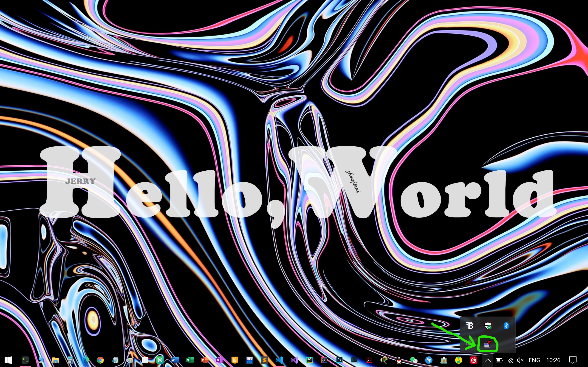Open the Windows Start menu
The height and width of the screenshot is (367, 588).
[x=8, y=360]
